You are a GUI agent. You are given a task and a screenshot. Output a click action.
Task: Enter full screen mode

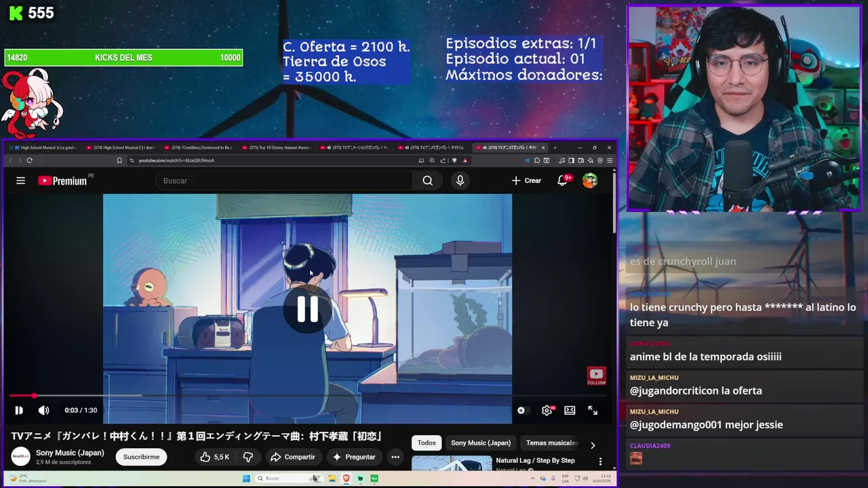click(593, 410)
